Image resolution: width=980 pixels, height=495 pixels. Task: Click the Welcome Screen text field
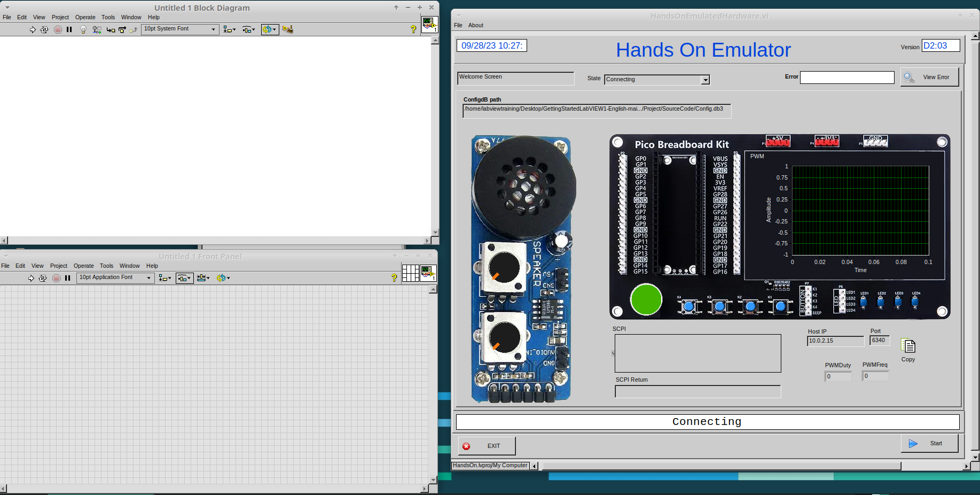coord(515,78)
